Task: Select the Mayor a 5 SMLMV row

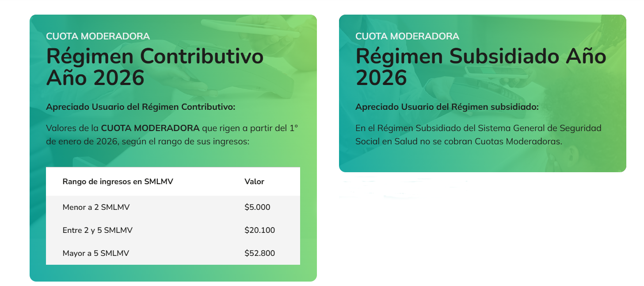Action: click(x=173, y=253)
